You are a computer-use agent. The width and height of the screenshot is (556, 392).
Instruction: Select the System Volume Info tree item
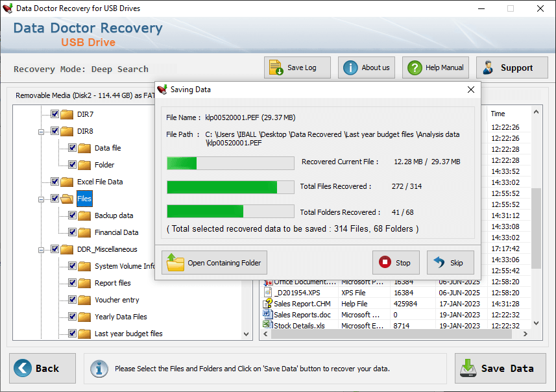click(125, 266)
